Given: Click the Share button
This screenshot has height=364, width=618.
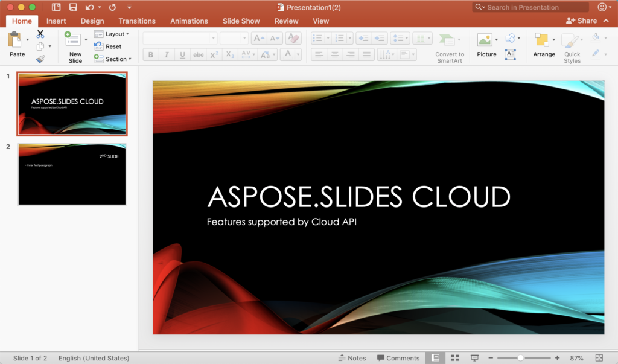Looking at the screenshot, I should pos(581,21).
